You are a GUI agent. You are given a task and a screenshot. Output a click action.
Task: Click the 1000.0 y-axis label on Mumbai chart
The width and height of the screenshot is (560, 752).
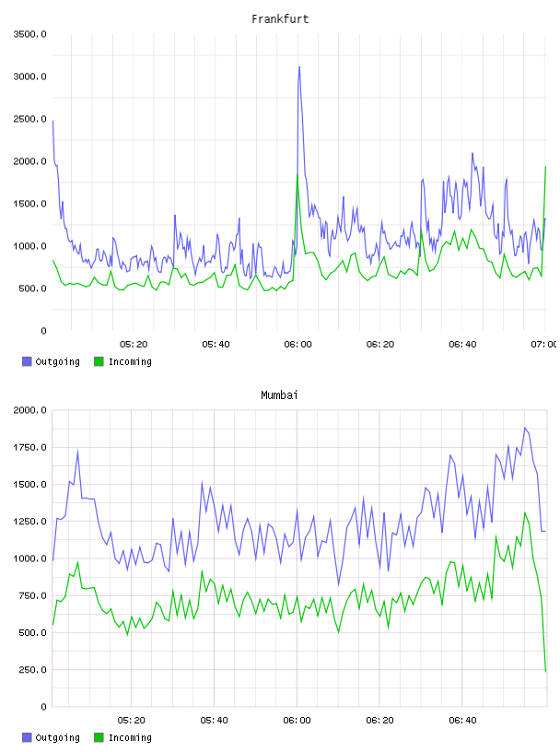click(30, 558)
